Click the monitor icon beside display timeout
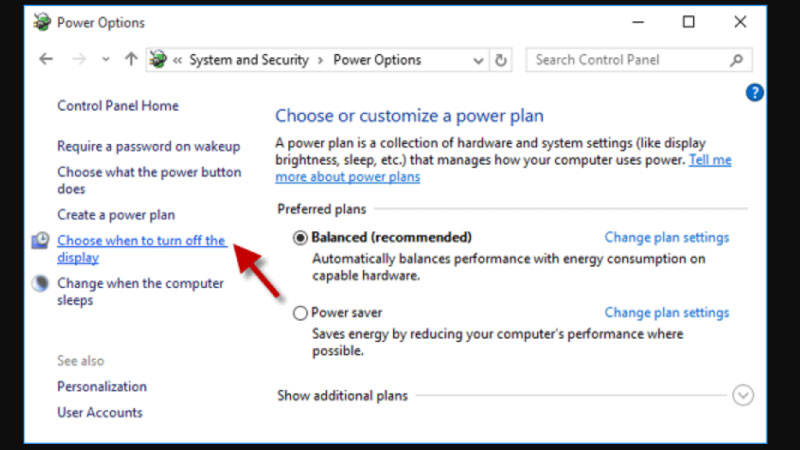This screenshot has height=450, width=800. pyautogui.click(x=41, y=240)
